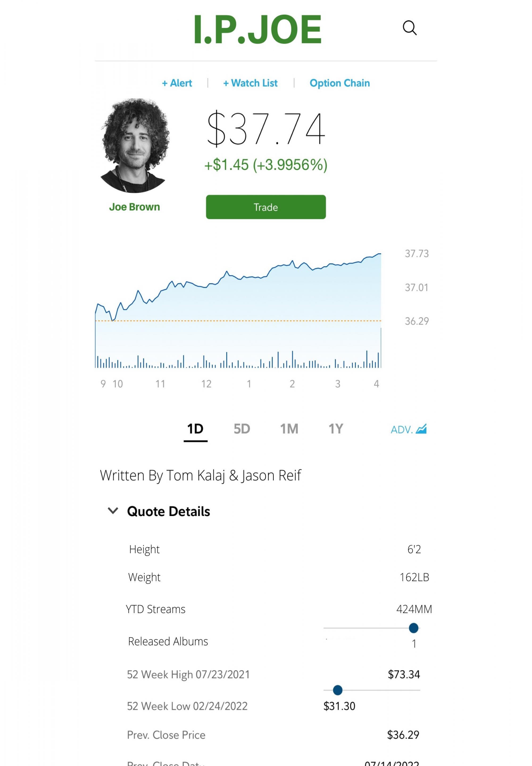Select the 1D chart range tab
Image resolution: width=532 pixels, height=766 pixels.
(195, 429)
